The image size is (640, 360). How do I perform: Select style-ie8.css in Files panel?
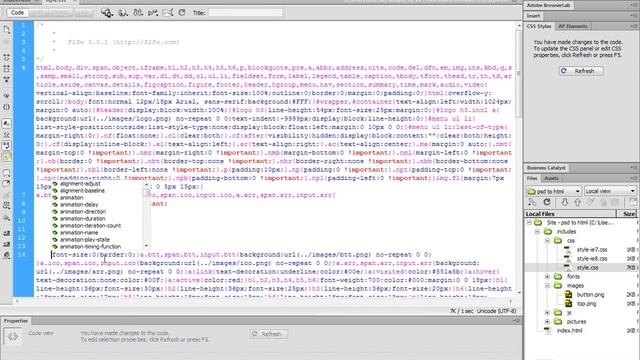point(592,259)
